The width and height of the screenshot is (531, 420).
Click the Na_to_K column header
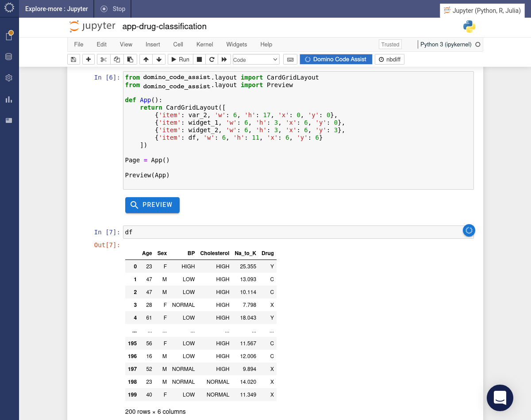(x=246, y=253)
